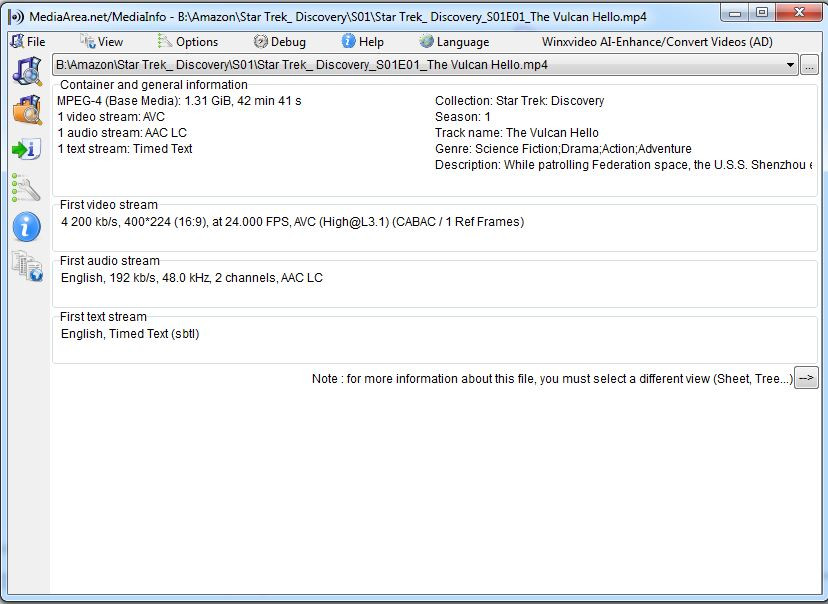Click the browse "..." button
Viewport: 828px width, 604px height.
(x=809, y=65)
